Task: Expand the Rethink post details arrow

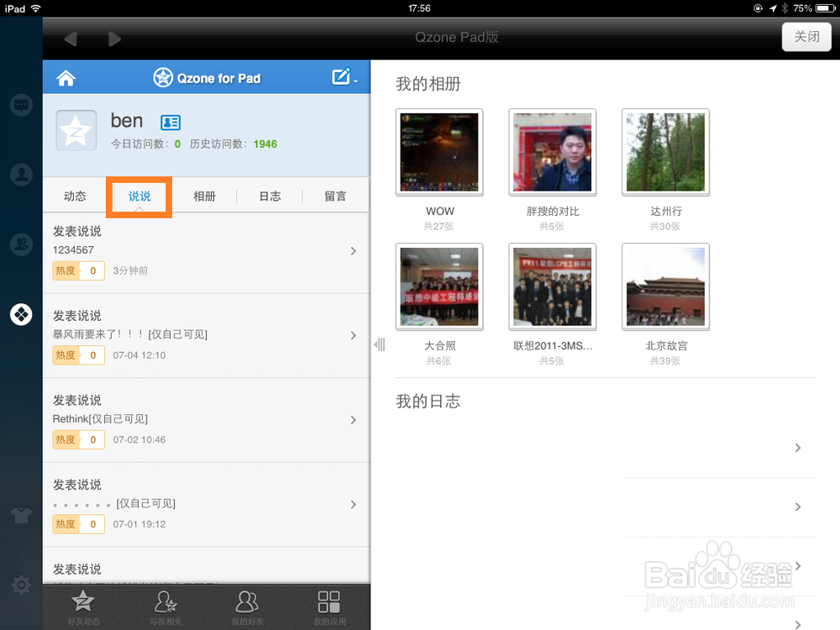Action: tap(353, 419)
